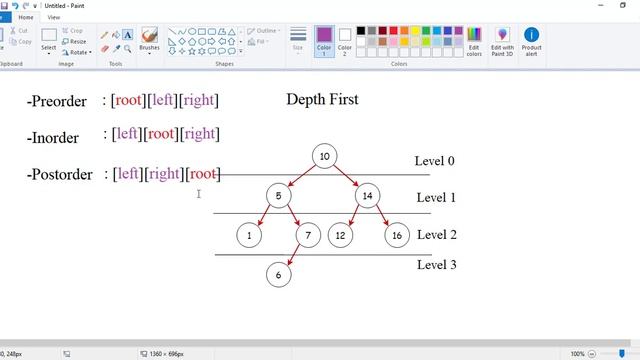
Task: Open Customize Quick Access Toolbar arrow
Action: pyautogui.click(x=35, y=6)
